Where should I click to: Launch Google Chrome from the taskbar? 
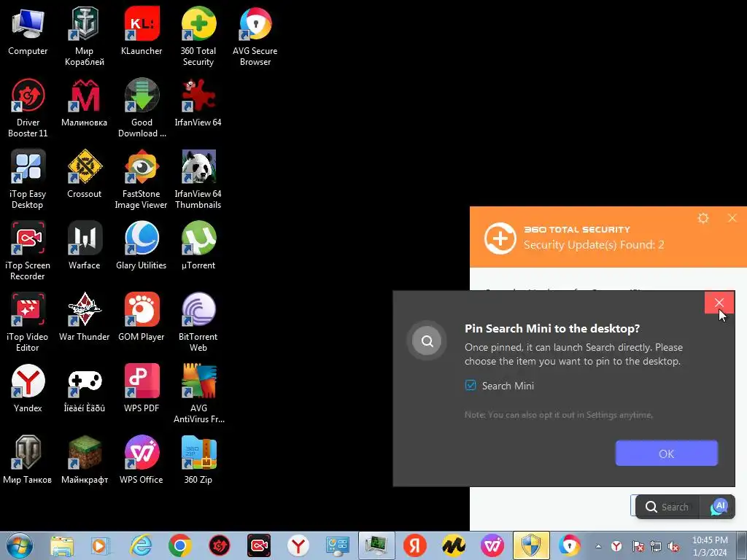pyautogui.click(x=179, y=545)
